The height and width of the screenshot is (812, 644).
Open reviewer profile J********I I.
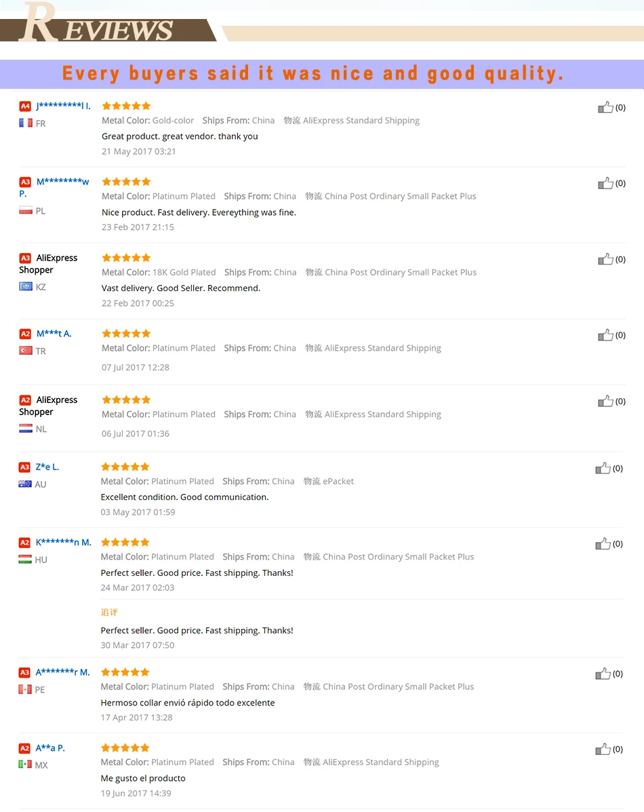[x=63, y=106]
